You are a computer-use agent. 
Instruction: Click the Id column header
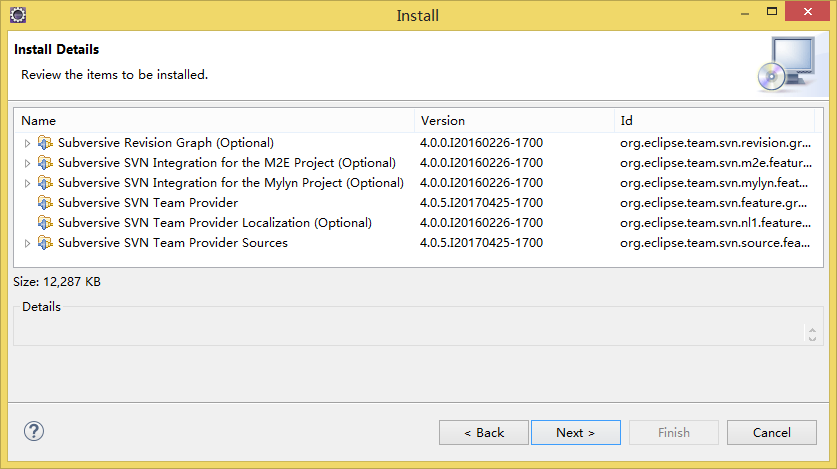(x=715, y=121)
